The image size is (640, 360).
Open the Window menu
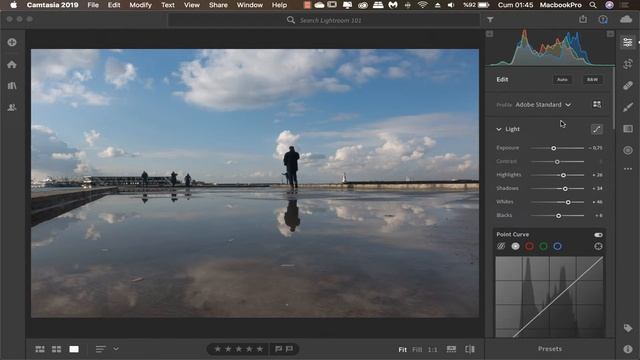tap(250, 5)
